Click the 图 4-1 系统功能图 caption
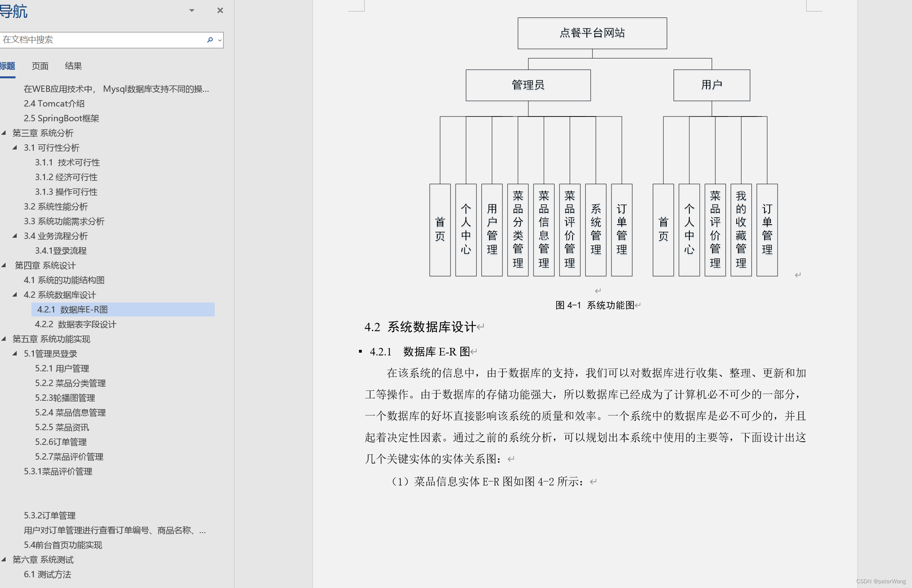Image resolution: width=912 pixels, height=588 pixels. [595, 305]
